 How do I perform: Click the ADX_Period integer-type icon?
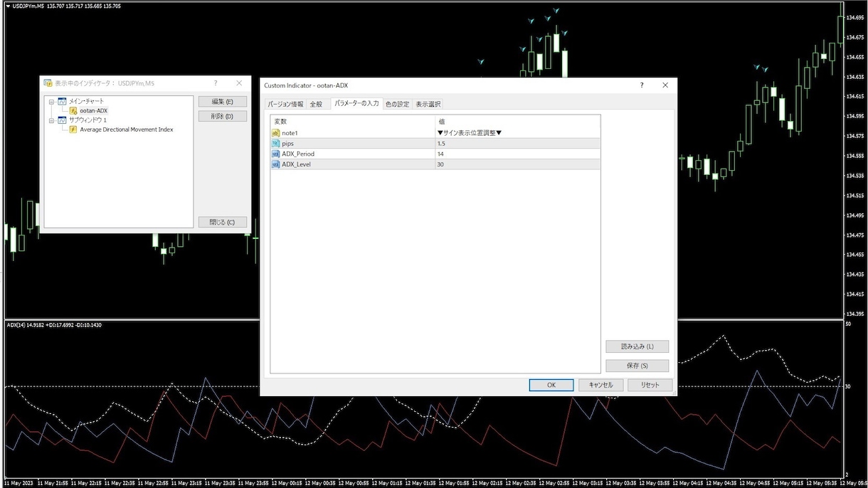[276, 154]
